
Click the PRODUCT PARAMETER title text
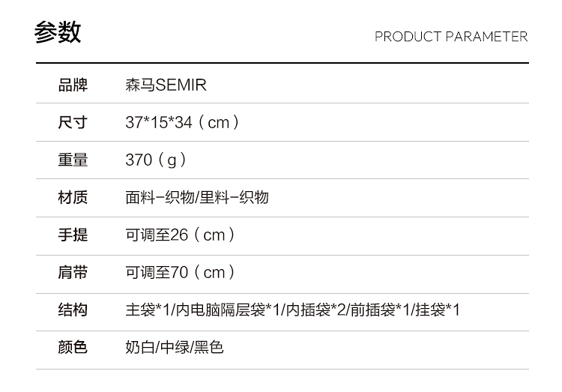[x=451, y=37]
